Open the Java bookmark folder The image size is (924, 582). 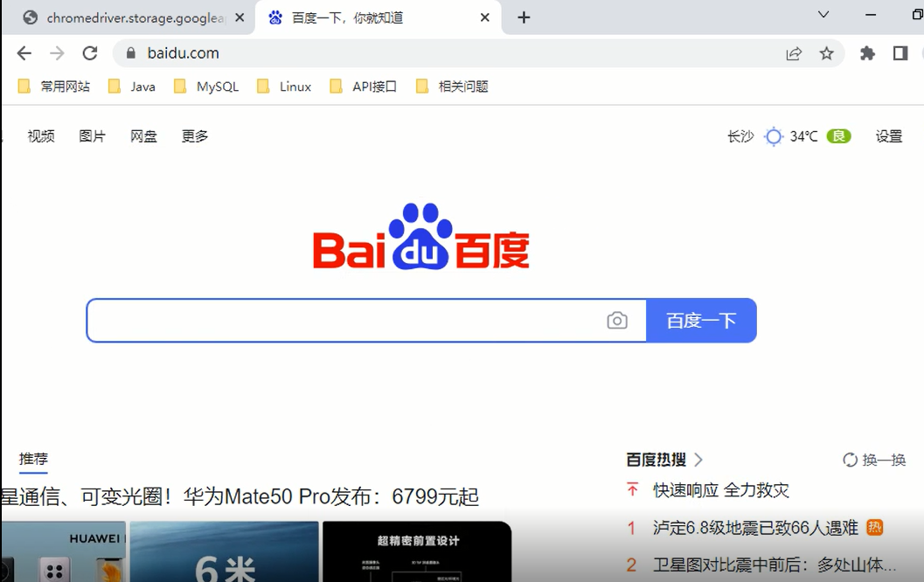click(132, 87)
